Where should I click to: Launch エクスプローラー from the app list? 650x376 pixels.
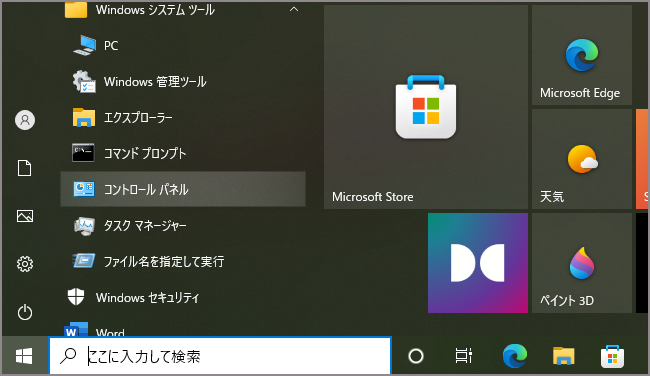[183, 118]
